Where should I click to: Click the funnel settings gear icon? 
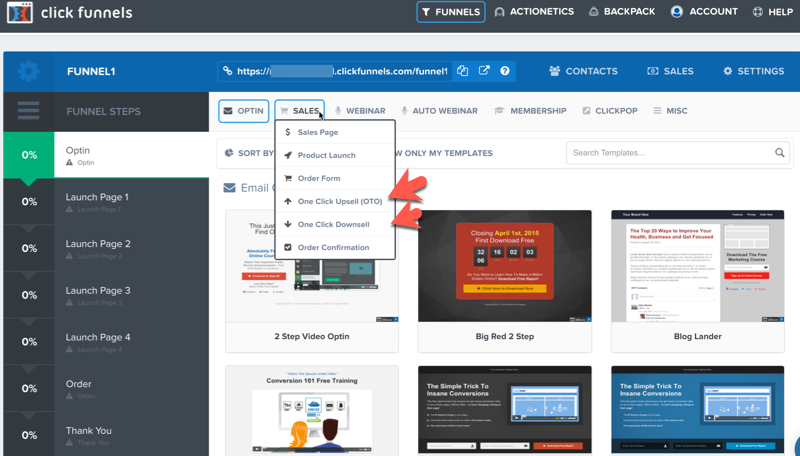tap(29, 71)
